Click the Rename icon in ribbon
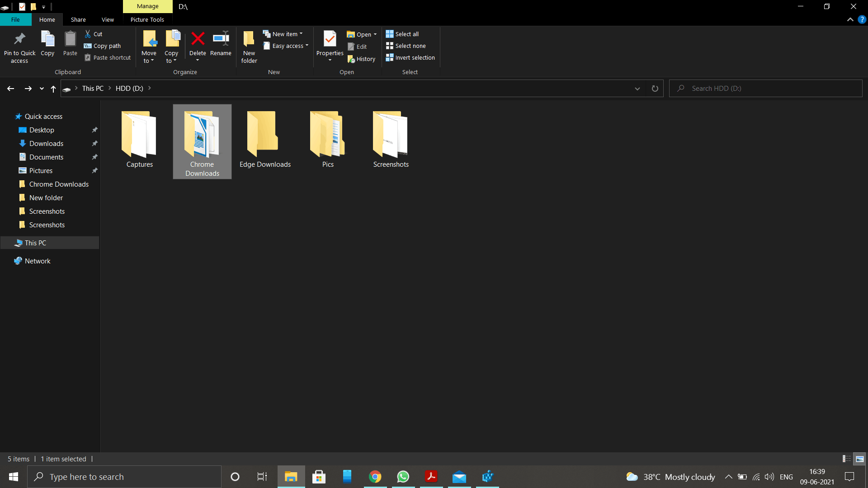The image size is (868, 488). point(221,39)
